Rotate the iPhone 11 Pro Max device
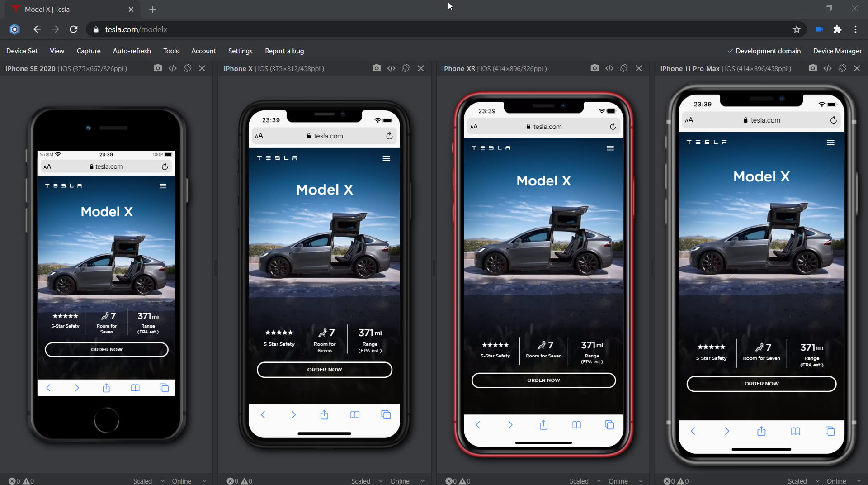 (842, 68)
